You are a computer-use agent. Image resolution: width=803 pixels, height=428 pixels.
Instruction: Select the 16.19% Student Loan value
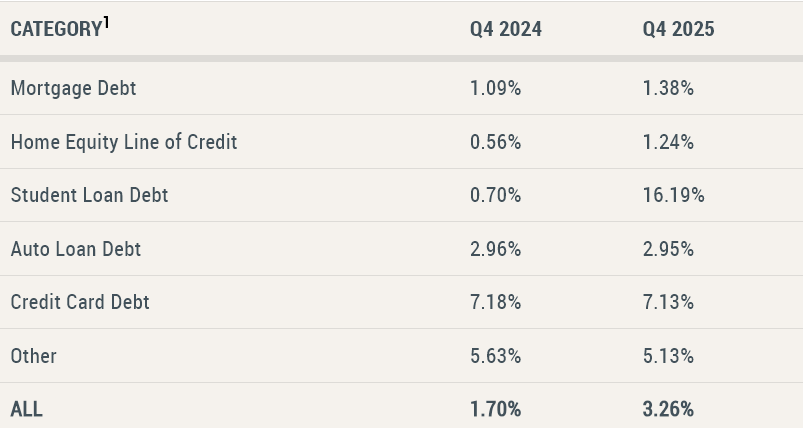[673, 195]
